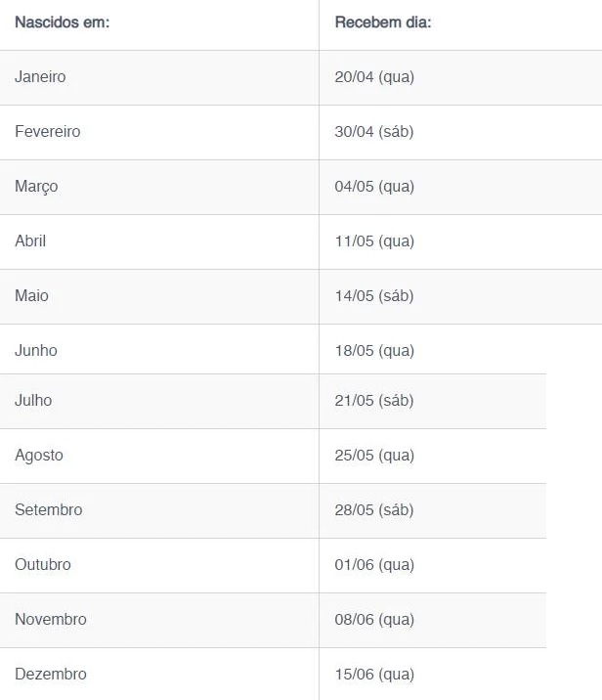The height and width of the screenshot is (700, 602).
Task: Click the 01/06 (qua) date for Outubro
Action: [374, 564]
